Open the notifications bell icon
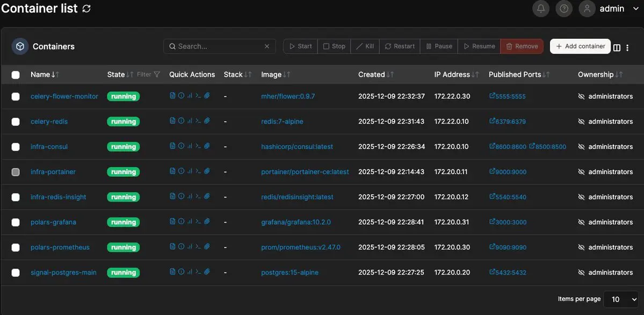The width and height of the screenshot is (644, 315). pos(541,9)
